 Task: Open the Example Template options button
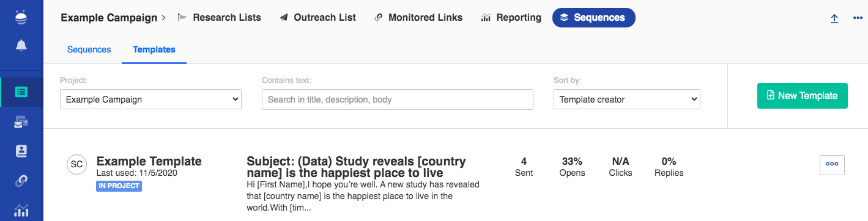click(832, 164)
